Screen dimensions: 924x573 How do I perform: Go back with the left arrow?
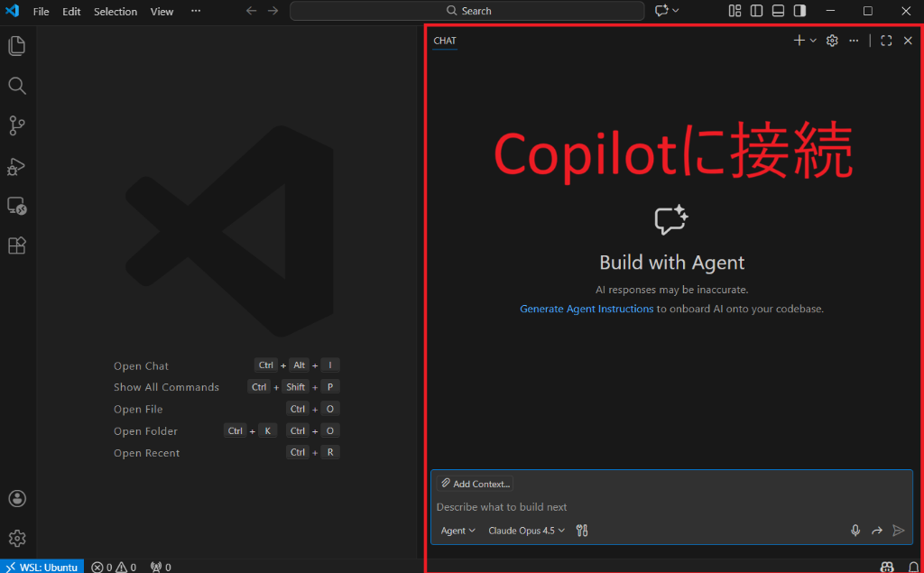coord(252,11)
